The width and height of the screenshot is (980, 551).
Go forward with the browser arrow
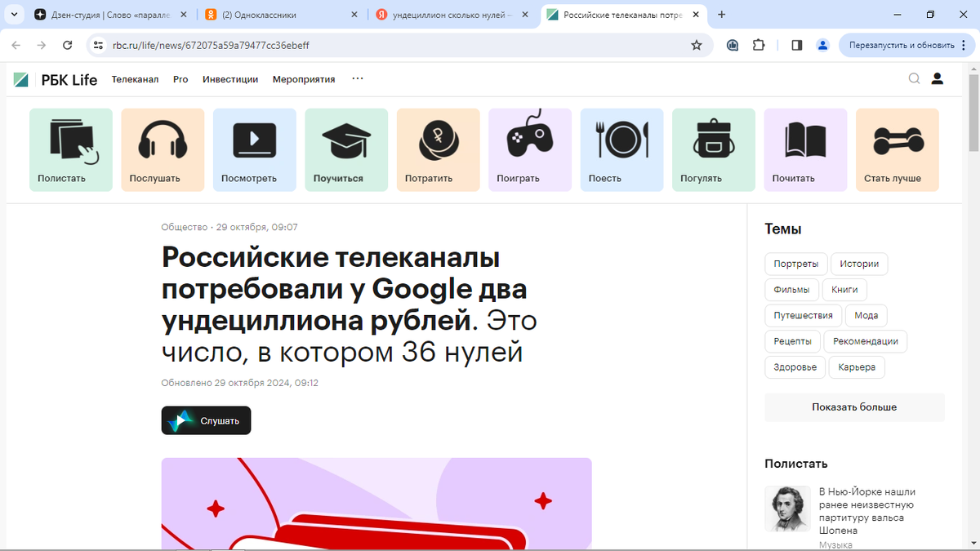(42, 45)
